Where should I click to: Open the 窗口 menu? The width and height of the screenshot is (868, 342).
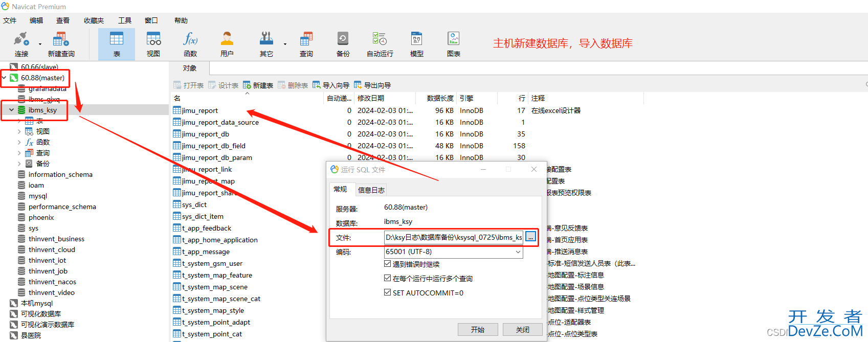[151, 20]
